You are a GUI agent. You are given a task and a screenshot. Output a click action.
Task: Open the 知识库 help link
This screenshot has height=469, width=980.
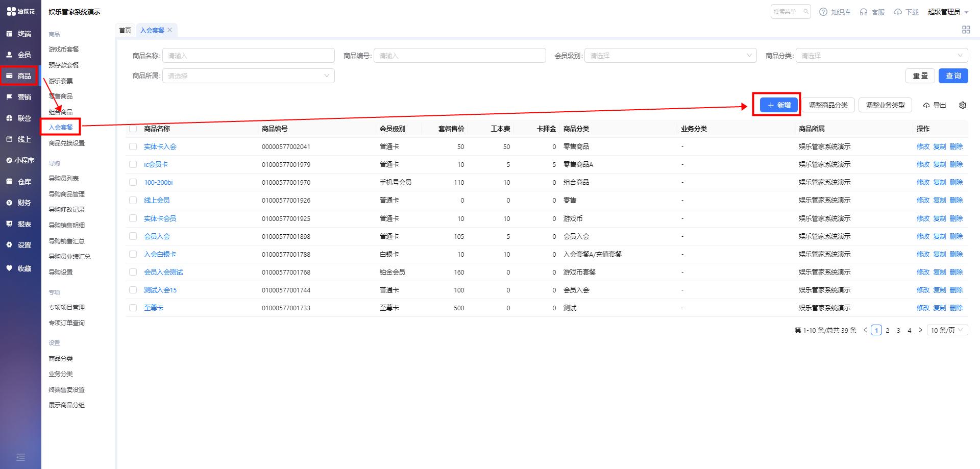tap(835, 12)
